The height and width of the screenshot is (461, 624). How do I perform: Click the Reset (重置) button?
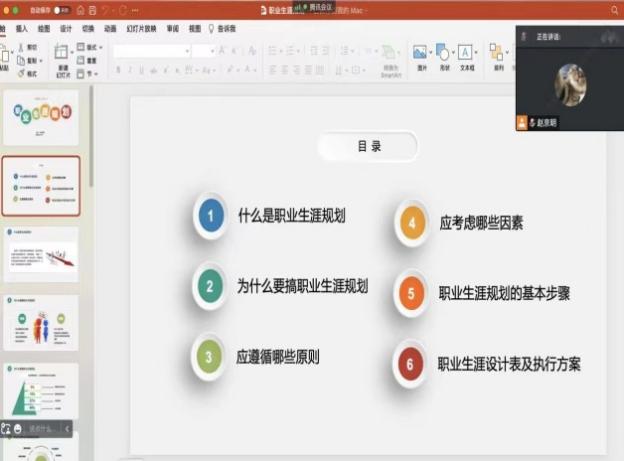(x=91, y=60)
